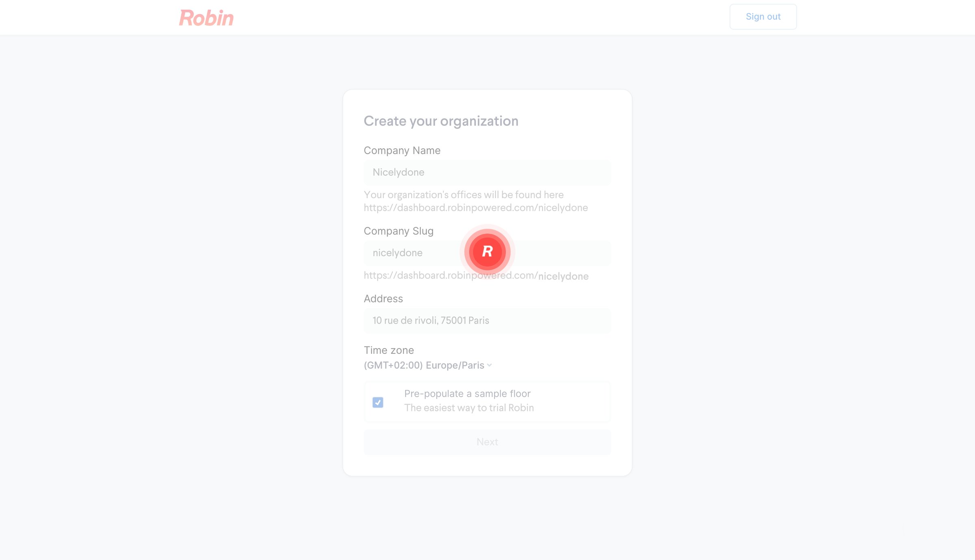This screenshot has width=975, height=560.
Task: Focus the Company Name input field
Action: tap(487, 173)
